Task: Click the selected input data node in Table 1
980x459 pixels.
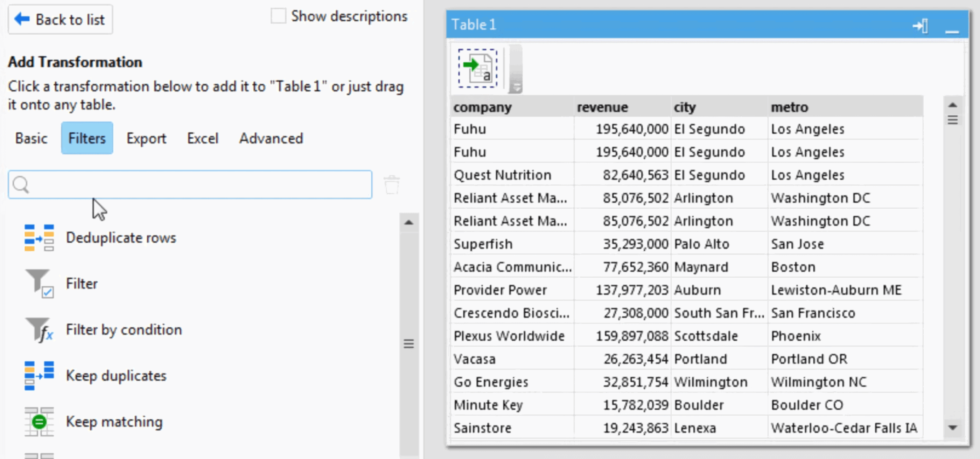Action: tap(477, 69)
